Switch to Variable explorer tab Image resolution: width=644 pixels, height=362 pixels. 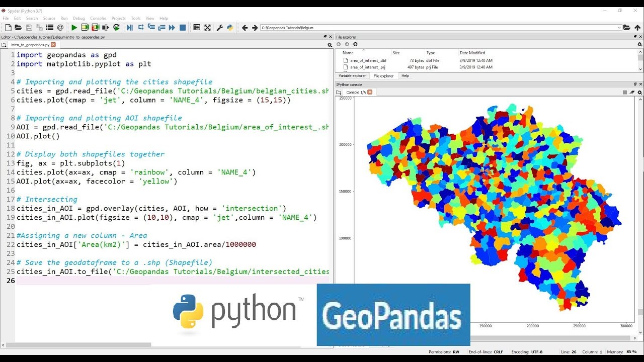click(x=352, y=76)
